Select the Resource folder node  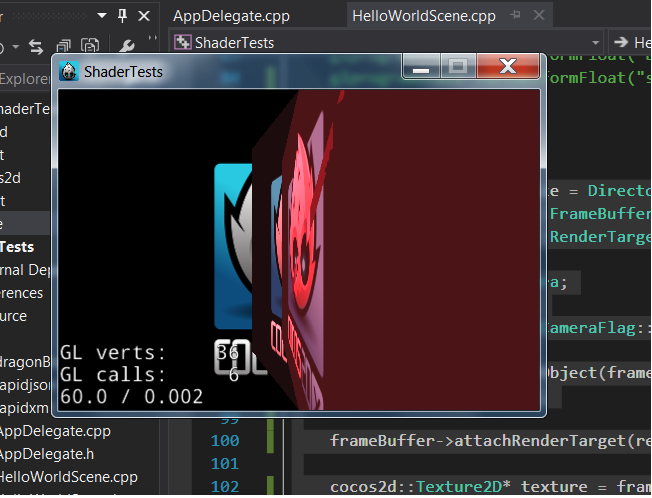click(13, 316)
